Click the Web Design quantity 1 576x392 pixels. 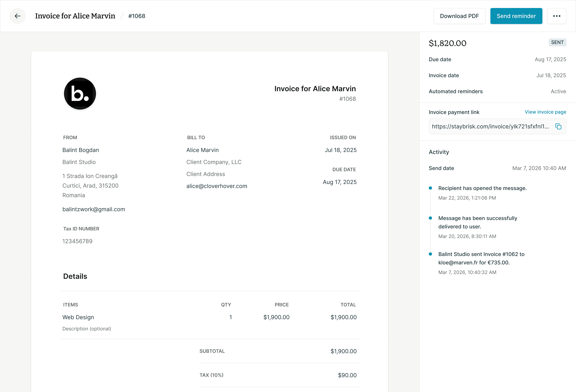pos(231,317)
